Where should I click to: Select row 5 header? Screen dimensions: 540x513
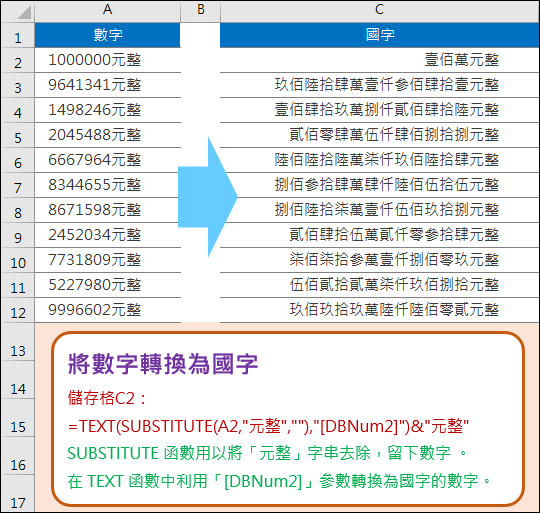click(x=18, y=135)
